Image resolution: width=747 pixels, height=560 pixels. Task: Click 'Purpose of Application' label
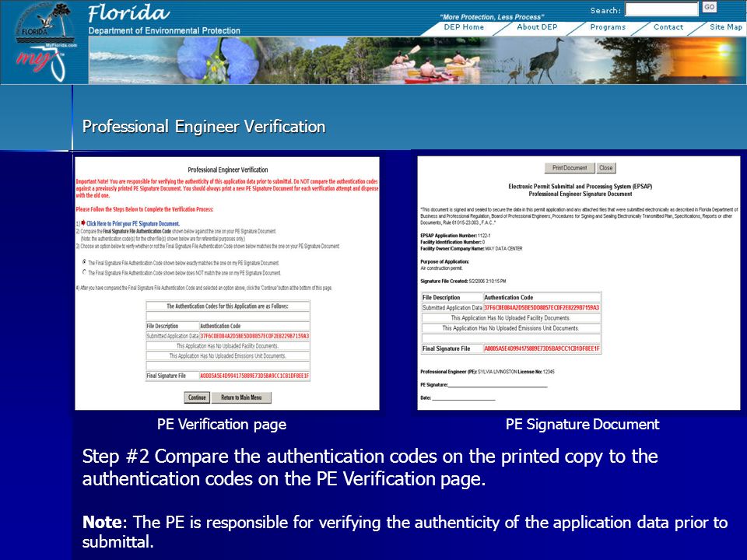point(444,261)
